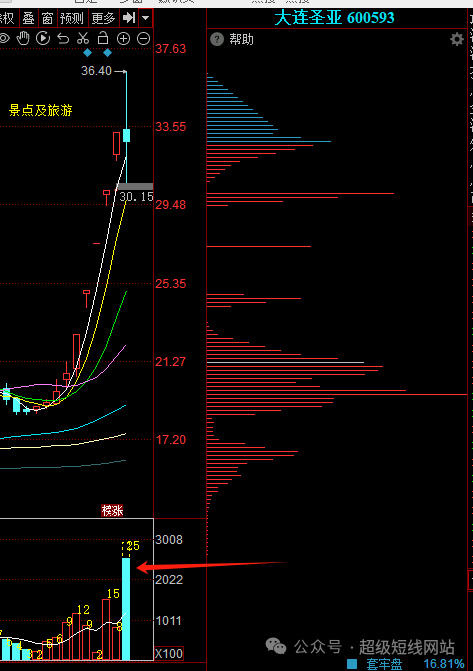Click the hand pan tool icon
Image resolution: width=473 pixels, height=671 pixels.
tap(23, 39)
